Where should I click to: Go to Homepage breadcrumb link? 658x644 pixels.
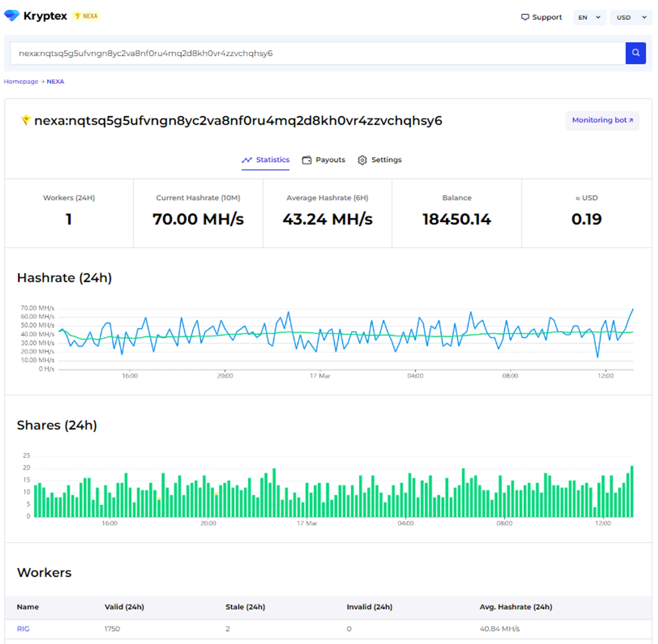pyautogui.click(x=21, y=82)
